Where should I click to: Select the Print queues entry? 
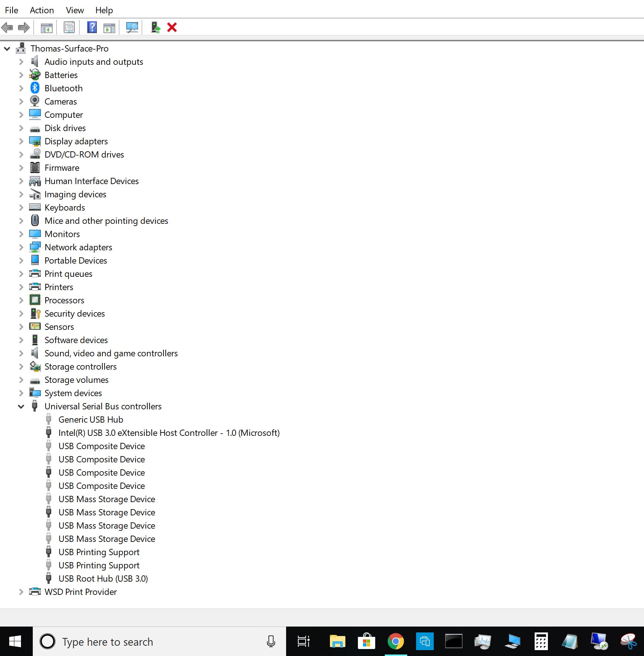(x=68, y=274)
